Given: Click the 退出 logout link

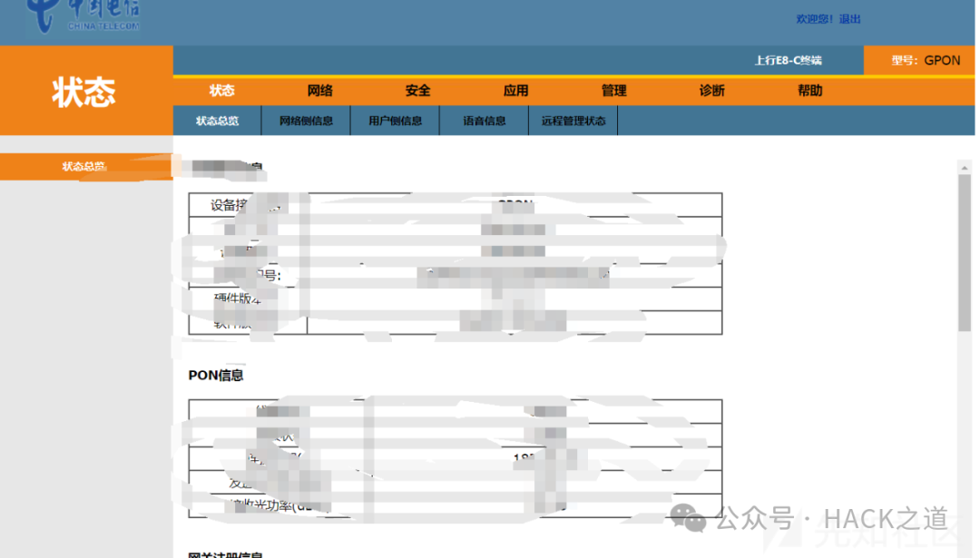Looking at the screenshot, I should tap(851, 17).
